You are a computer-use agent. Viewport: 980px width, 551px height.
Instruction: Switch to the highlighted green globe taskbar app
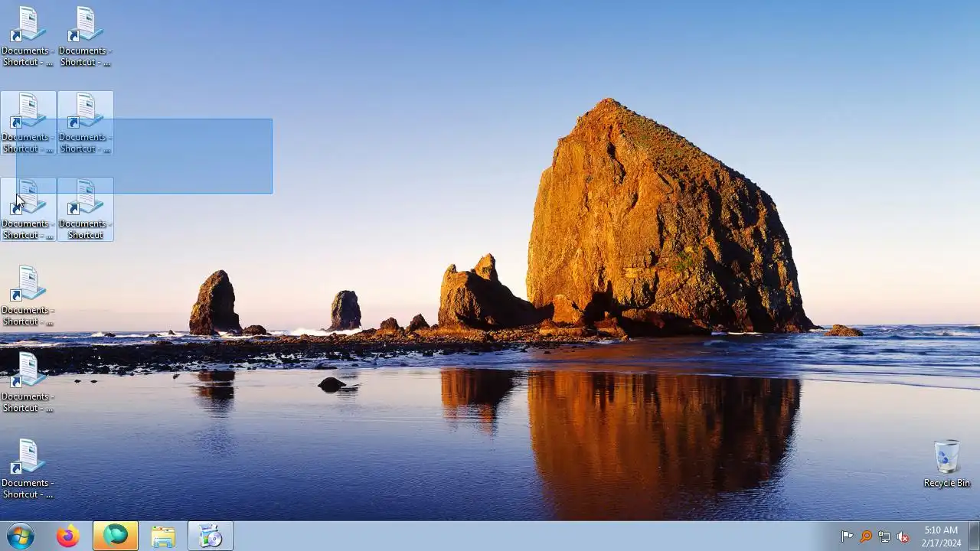116,536
